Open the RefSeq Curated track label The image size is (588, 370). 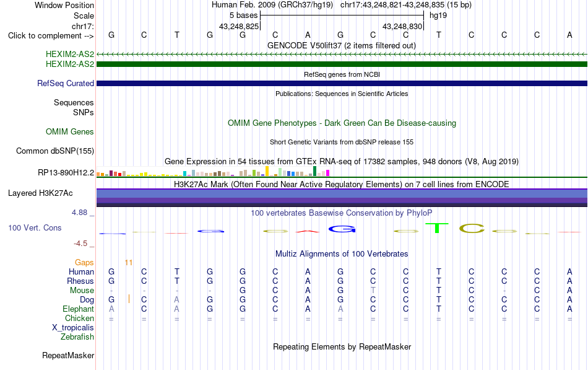(66, 84)
